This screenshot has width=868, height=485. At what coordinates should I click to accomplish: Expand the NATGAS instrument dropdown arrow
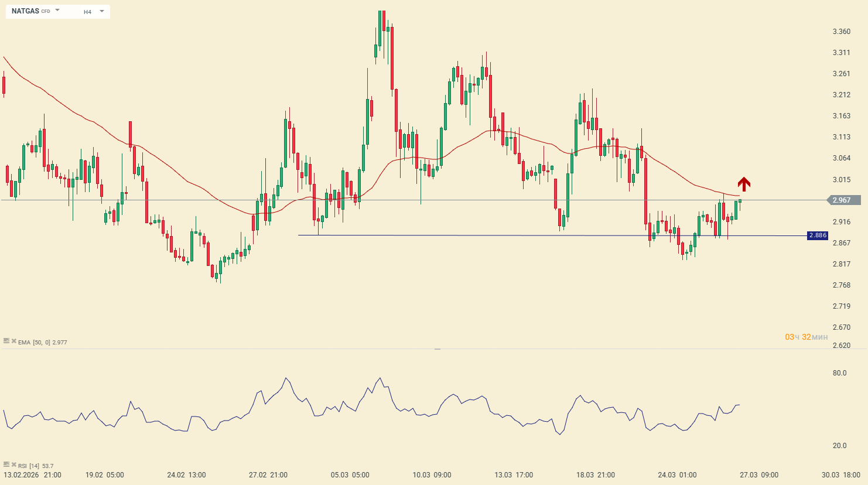pos(57,11)
